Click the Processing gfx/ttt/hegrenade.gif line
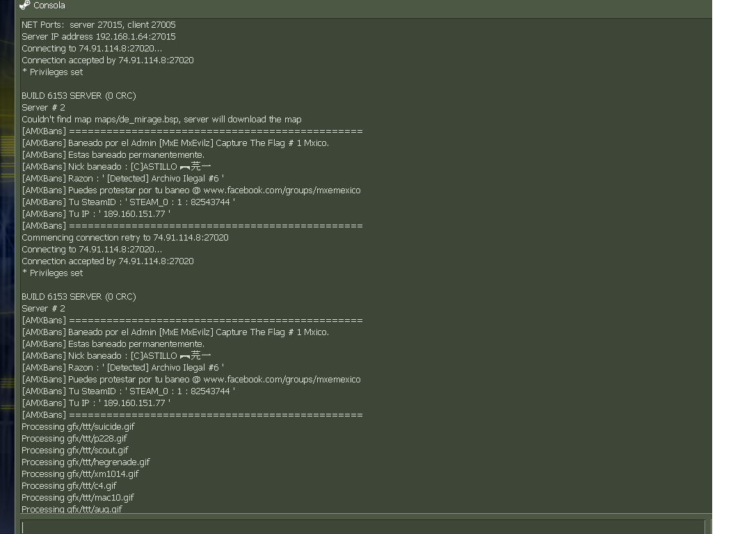The image size is (756, 534). pyautogui.click(x=86, y=462)
